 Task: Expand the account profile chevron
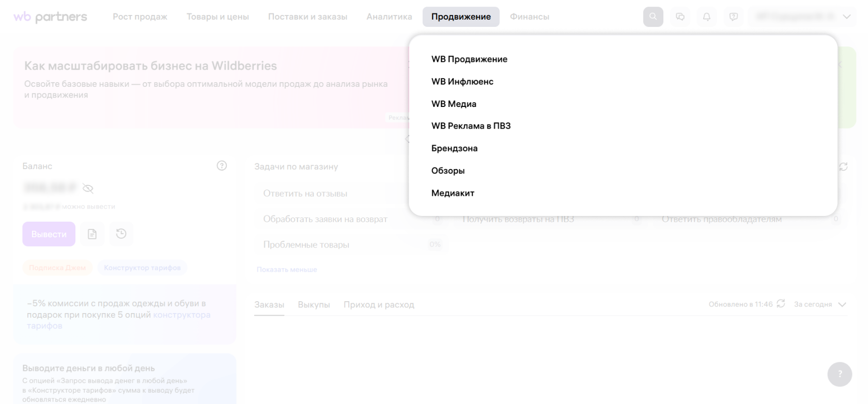[846, 17]
